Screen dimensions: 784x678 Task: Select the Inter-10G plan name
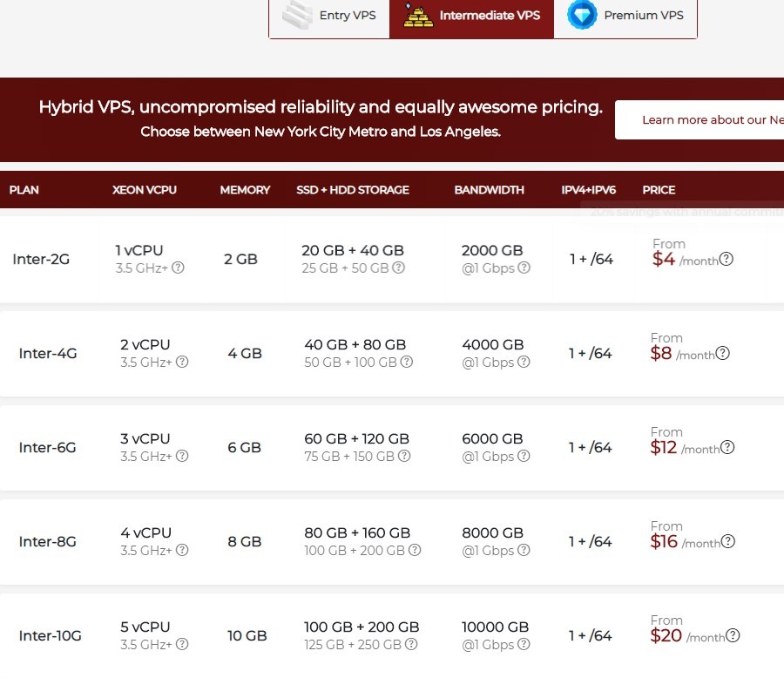pos(50,635)
